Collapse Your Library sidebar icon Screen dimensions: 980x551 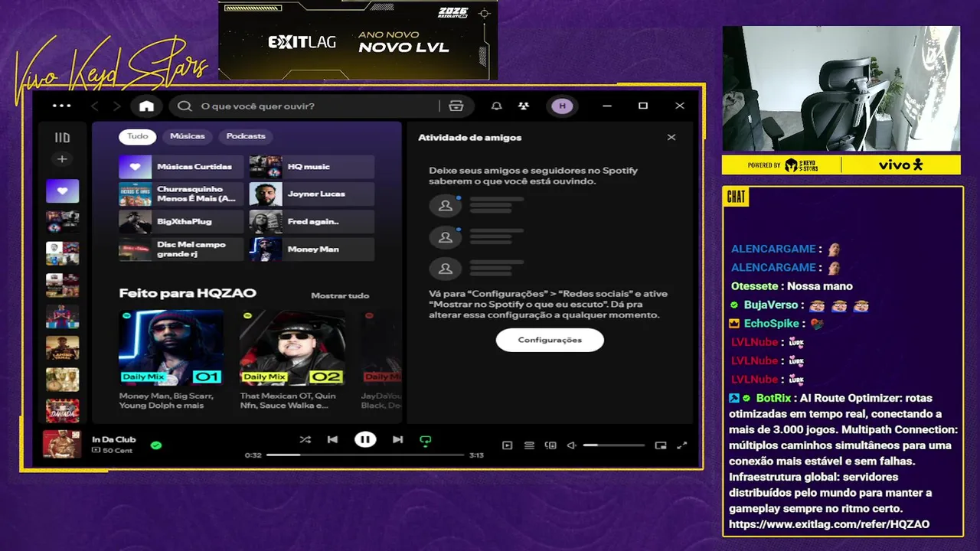(62, 138)
